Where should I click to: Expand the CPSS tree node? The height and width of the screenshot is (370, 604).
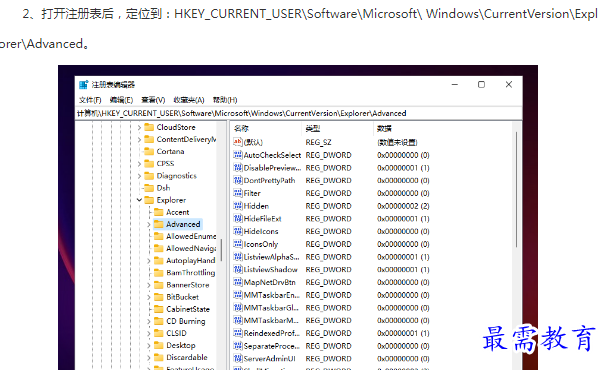[x=139, y=164]
